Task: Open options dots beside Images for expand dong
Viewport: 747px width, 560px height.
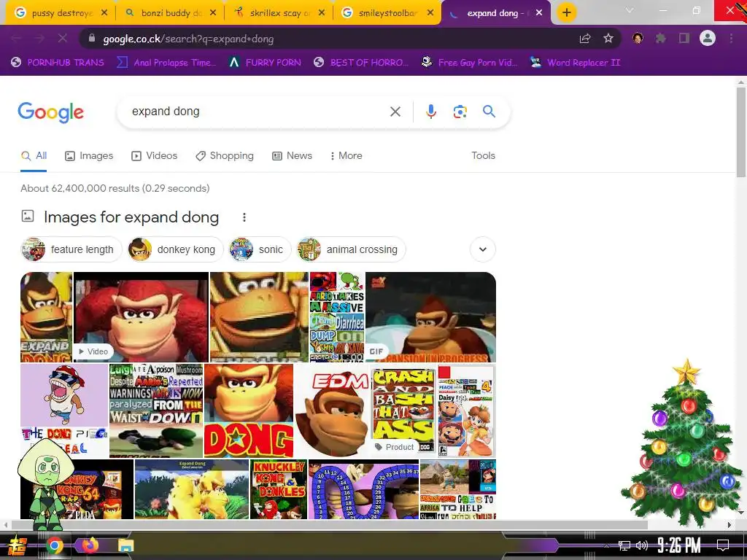Action: (244, 217)
